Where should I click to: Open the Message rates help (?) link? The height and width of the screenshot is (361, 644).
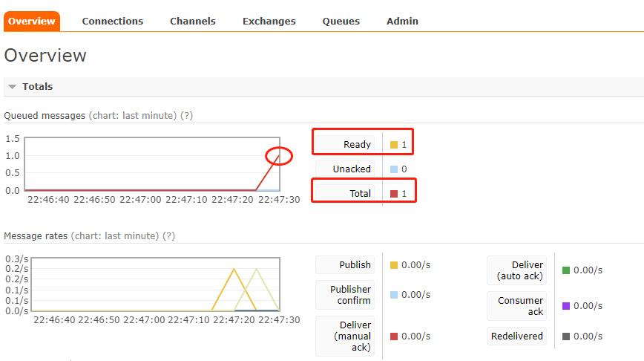click(x=168, y=236)
